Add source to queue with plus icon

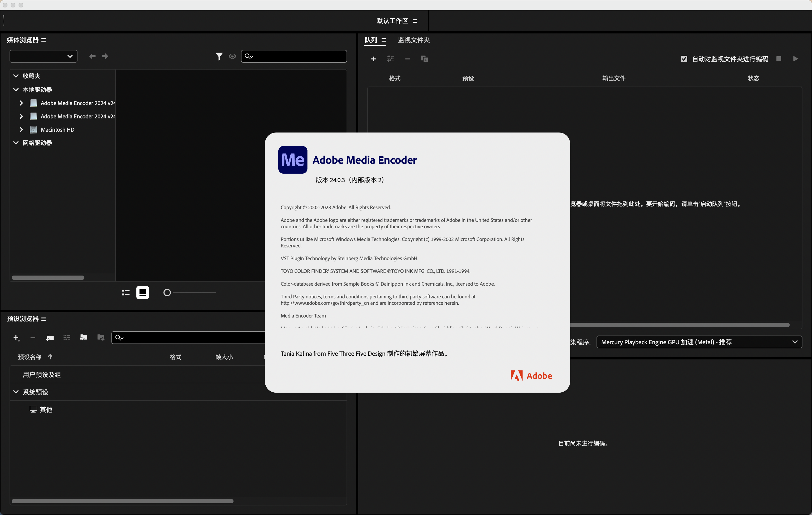(x=373, y=59)
